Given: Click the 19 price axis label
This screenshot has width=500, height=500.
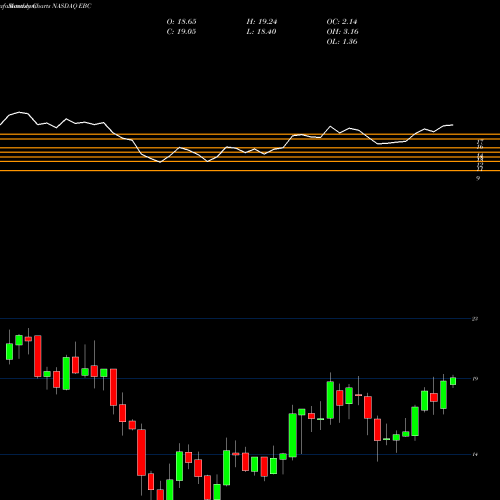Looking at the screenshot, I should point(475,379).
